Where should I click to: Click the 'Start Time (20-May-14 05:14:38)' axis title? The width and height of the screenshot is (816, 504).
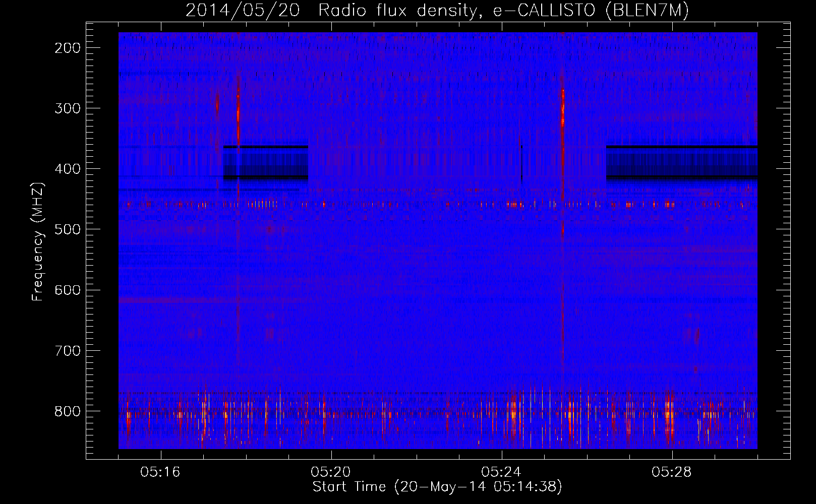click(x=437, y=487)
